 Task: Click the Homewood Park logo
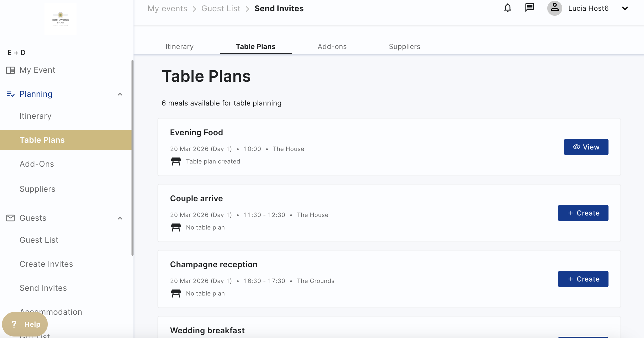[60, 19]
